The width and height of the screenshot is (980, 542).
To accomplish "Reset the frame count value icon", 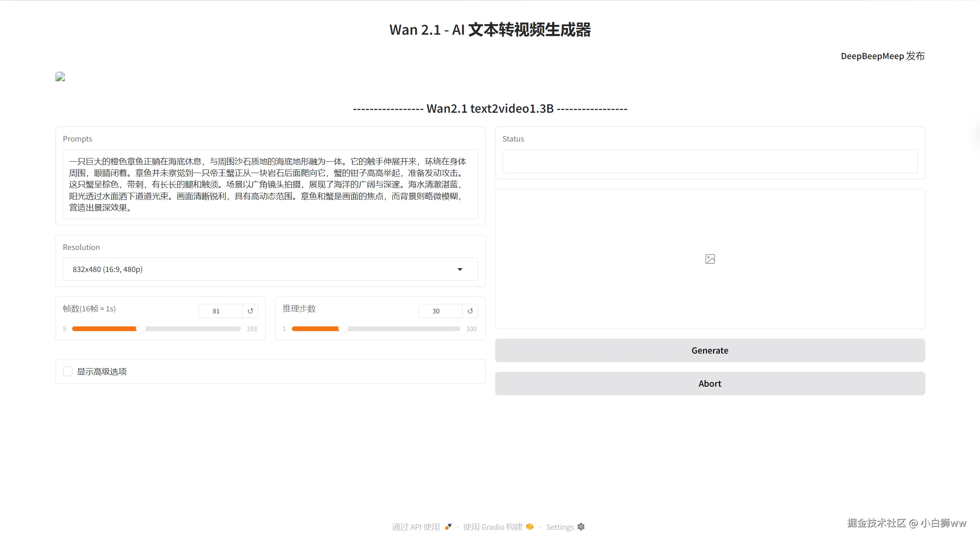I will (250, 311).
